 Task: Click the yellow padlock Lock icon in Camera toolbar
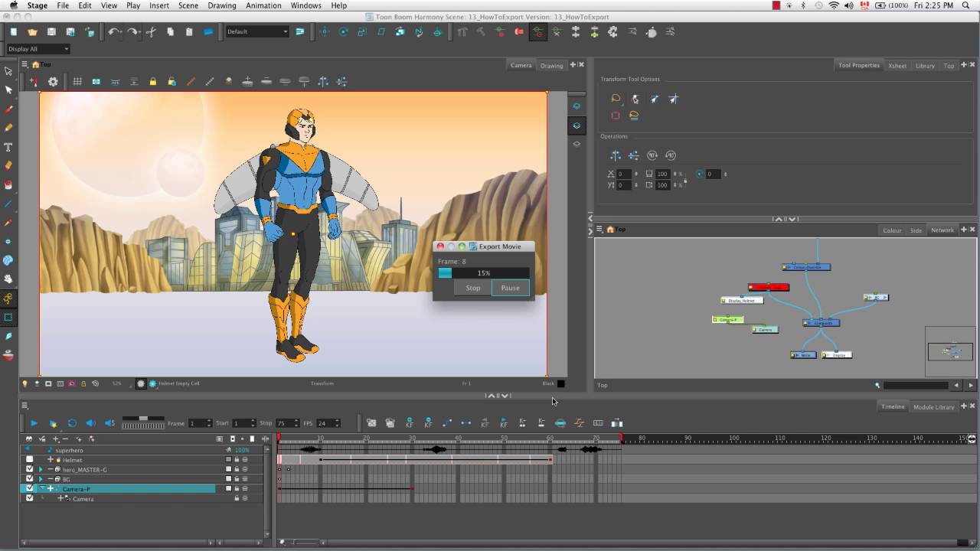tap(153, 81)
